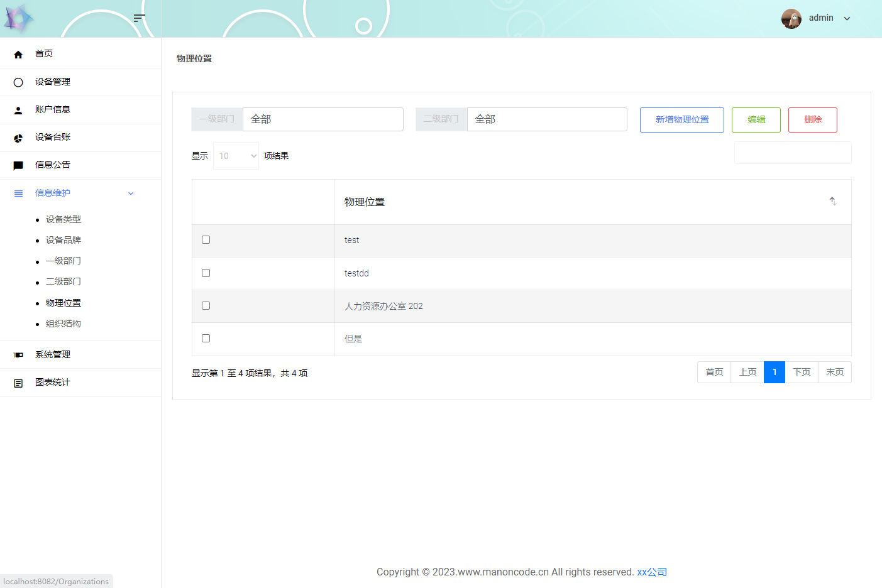
Task: Click the circle icon beside 设备管理
Action: [18, 82]
